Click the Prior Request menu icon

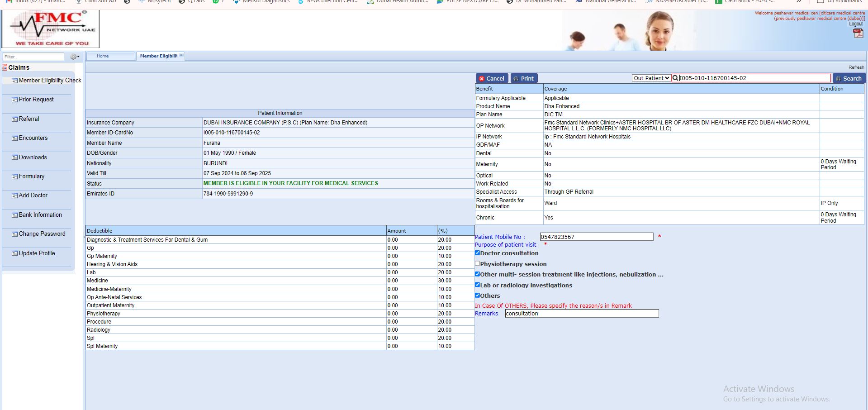click(14, 100)
